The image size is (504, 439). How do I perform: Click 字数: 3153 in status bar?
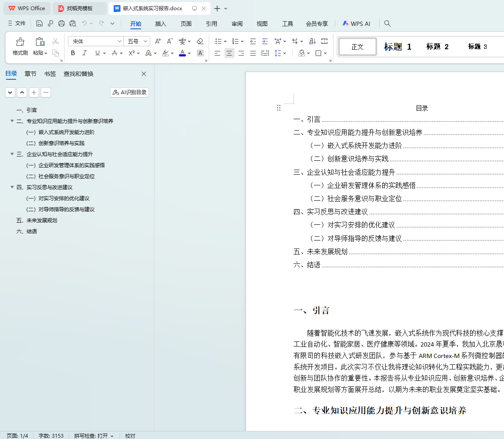[x=51, y=436]
